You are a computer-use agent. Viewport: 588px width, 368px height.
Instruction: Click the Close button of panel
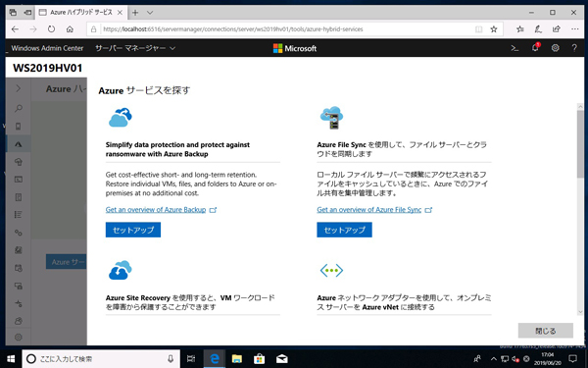click(546, 331)
